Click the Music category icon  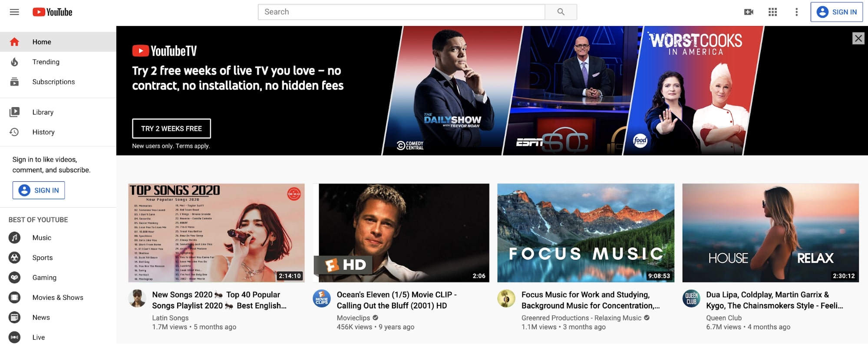[14, 238]
